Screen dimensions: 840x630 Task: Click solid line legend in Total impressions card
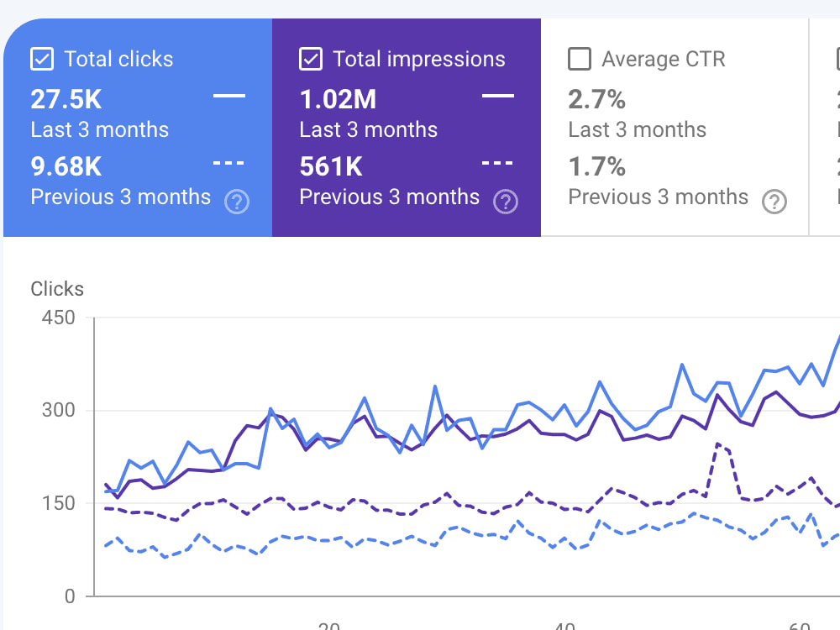point(498,96)
